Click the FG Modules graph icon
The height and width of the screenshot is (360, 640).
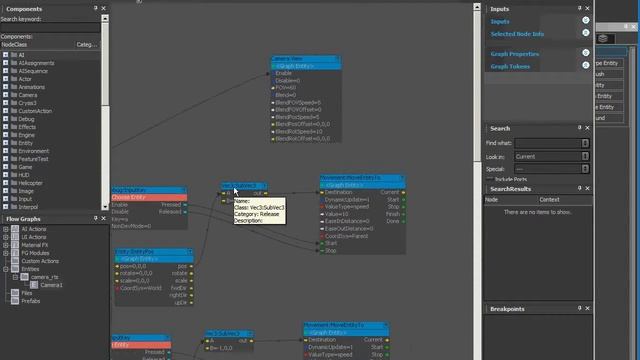tap(15, 253)
